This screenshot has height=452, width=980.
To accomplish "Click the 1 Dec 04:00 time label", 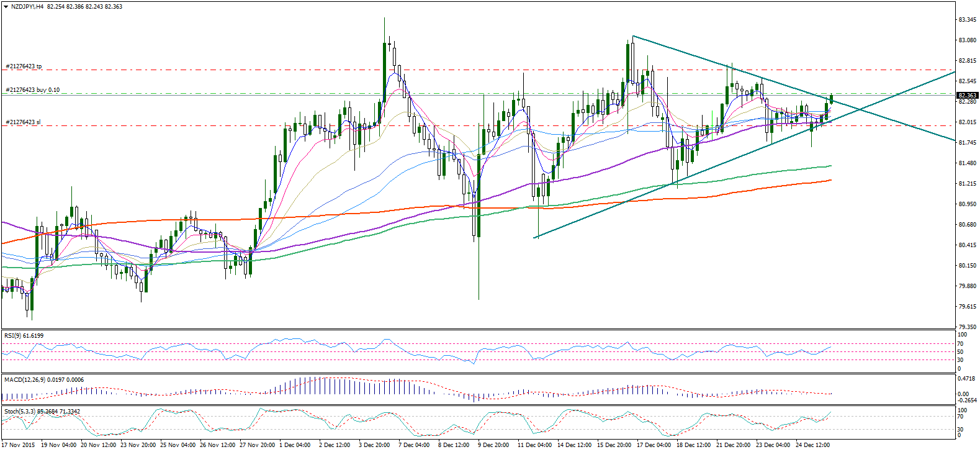I will tap(295, 445).
